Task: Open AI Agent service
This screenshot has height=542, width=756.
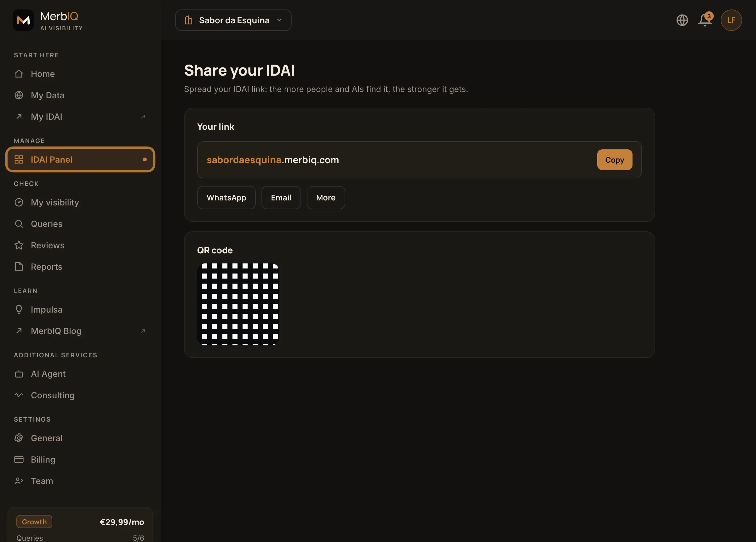Action: pos(80,374)
